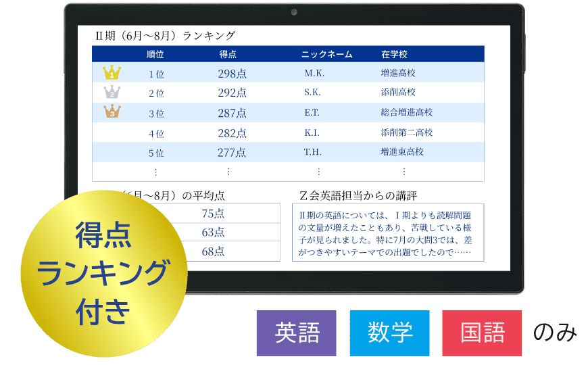This screenshot has width=588, height=365.
Task: Click the 5位 rank cell
Action: point(156,153)
